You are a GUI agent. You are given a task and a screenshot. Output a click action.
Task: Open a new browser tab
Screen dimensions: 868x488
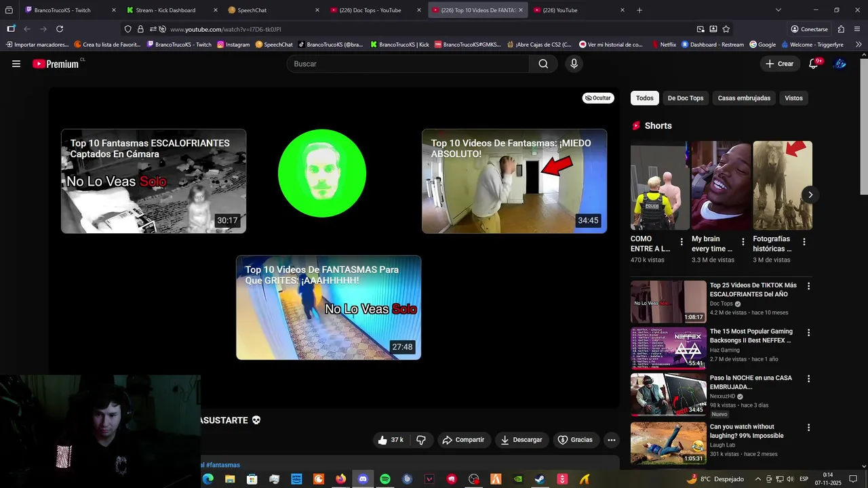click(639, 10)
